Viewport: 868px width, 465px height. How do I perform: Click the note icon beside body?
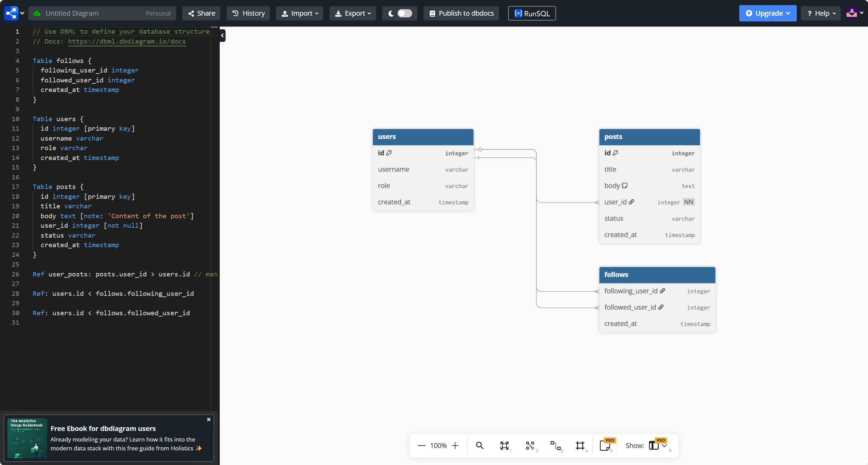[x=624, y=186]
